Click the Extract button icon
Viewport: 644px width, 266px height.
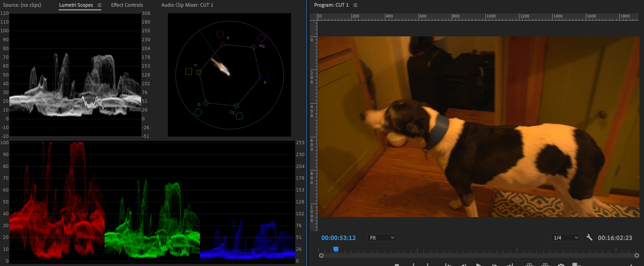545,265
